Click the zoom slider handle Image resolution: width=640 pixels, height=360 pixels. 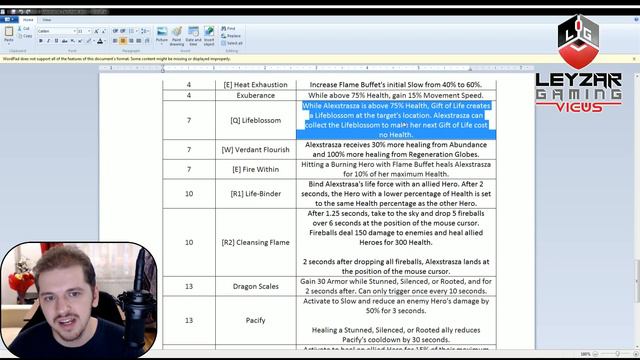point(617,354)
